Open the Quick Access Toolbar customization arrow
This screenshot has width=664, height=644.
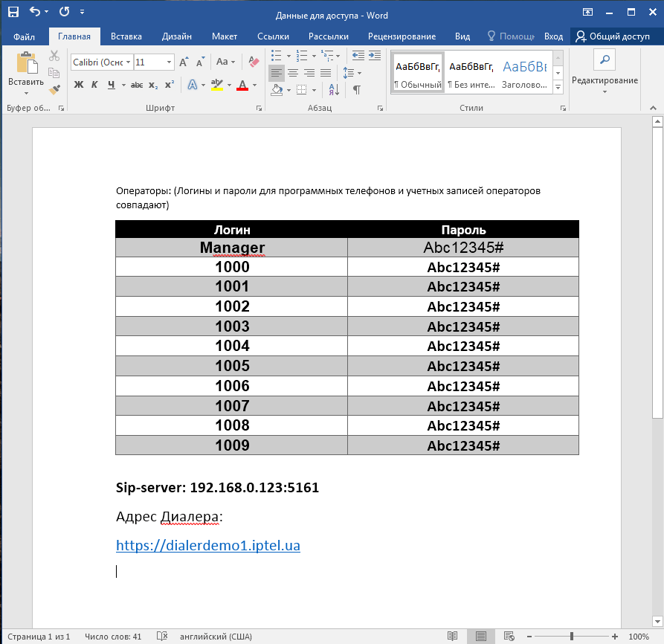[82, 13]
